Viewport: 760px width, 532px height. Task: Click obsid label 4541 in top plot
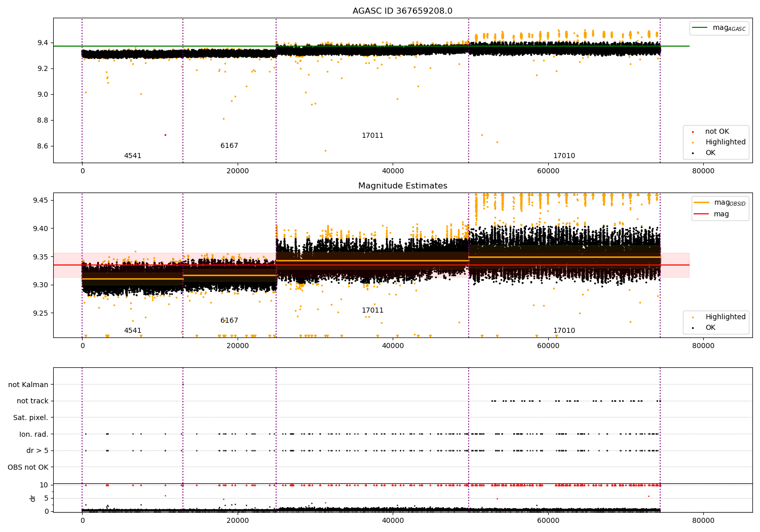pyautogui.click(x=133, y=156)
